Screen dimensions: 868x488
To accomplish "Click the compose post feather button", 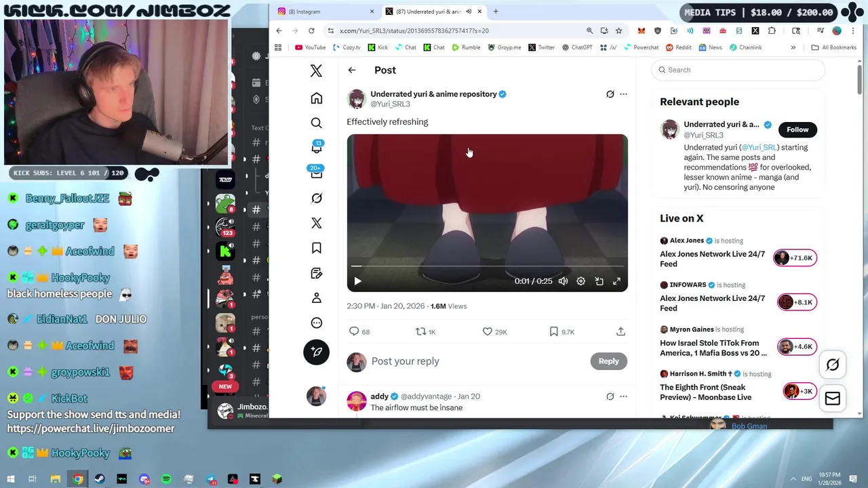I will tap(316, 352).
